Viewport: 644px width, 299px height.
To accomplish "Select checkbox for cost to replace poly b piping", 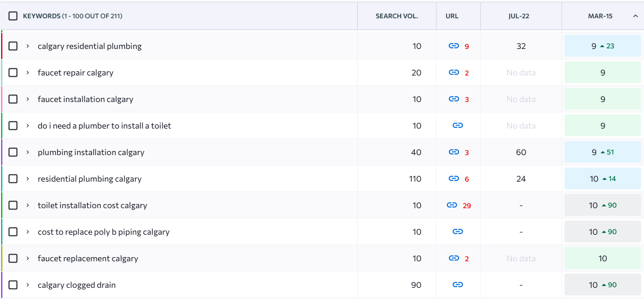I will coord(13,232).
